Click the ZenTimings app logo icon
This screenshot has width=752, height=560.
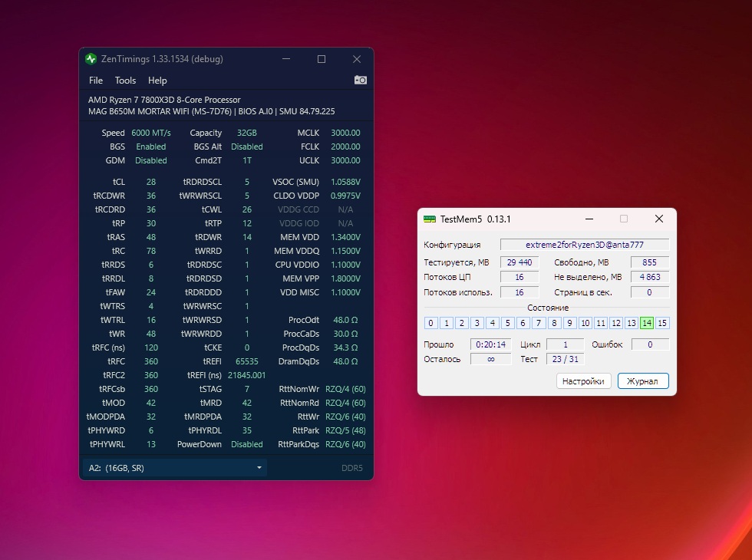(x=91, y=59)
